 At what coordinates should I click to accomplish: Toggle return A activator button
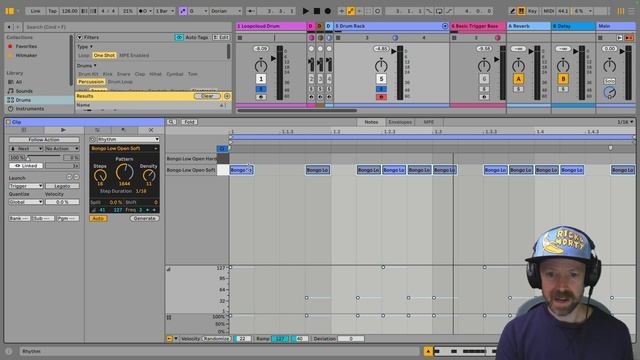coord(518,79)
